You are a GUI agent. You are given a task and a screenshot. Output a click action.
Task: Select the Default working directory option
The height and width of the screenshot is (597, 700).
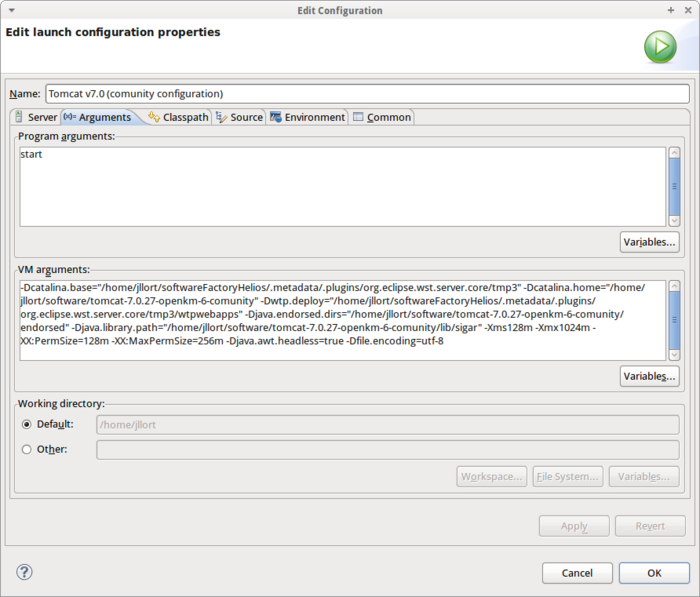point(27,424)
